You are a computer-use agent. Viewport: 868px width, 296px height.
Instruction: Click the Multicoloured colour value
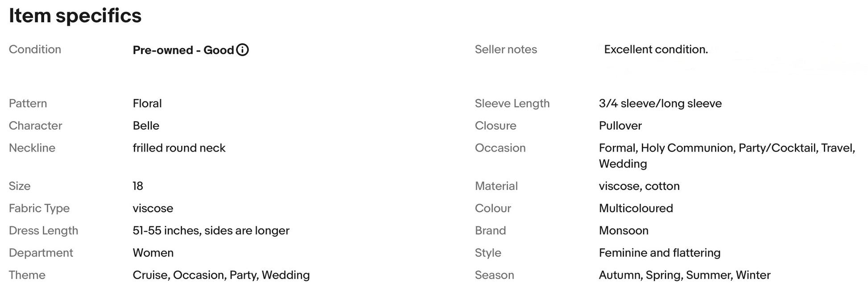[636, 208]
